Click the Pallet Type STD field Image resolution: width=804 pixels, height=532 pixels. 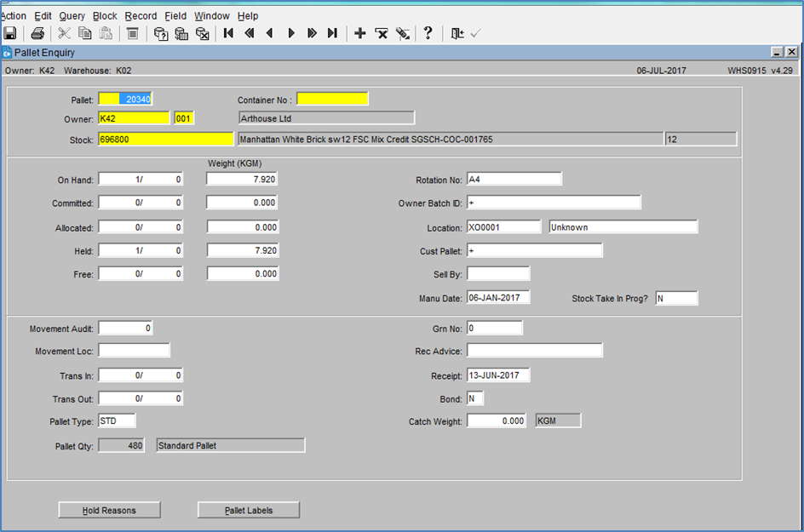pyautogui.click(x=117, y=420)
